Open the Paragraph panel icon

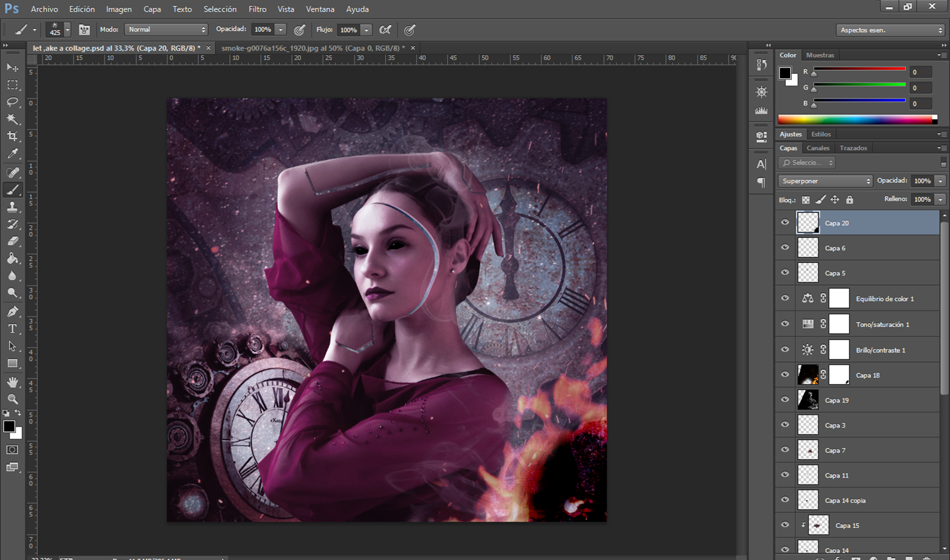coord(761,182)
